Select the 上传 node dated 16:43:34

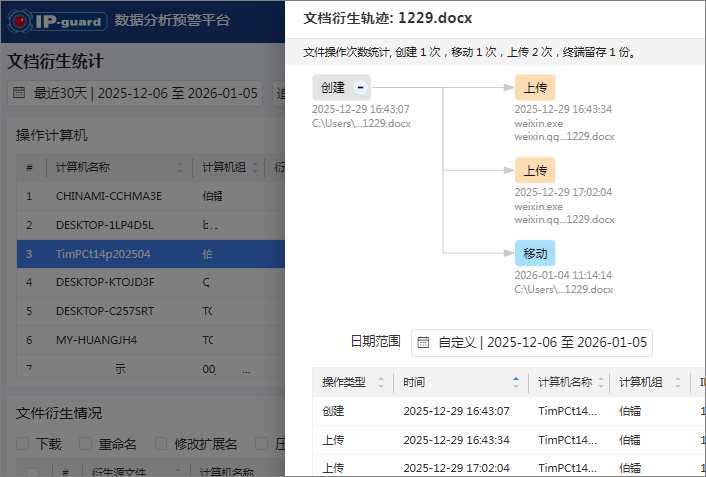[x=535, y=87]
